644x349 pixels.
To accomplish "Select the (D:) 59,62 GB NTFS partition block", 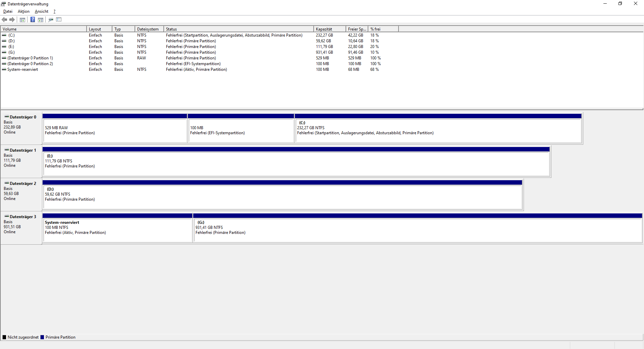I will pyautogui.click(x=282, y=195).
